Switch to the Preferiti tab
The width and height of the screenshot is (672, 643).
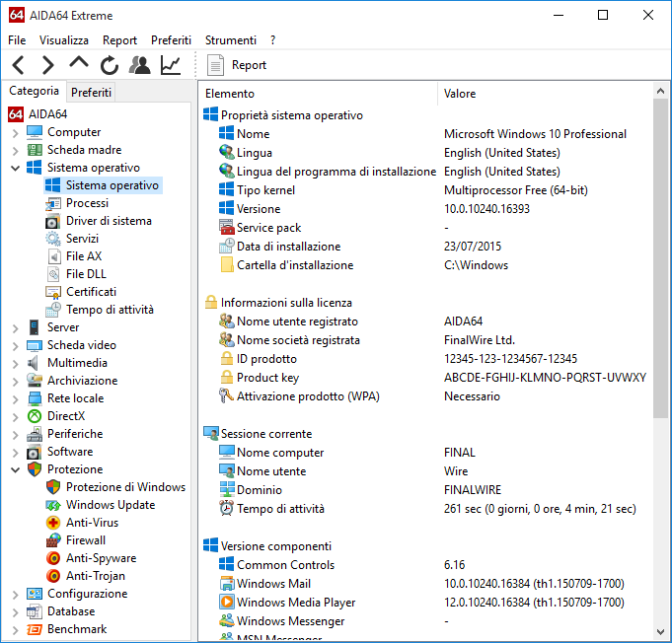91,93
